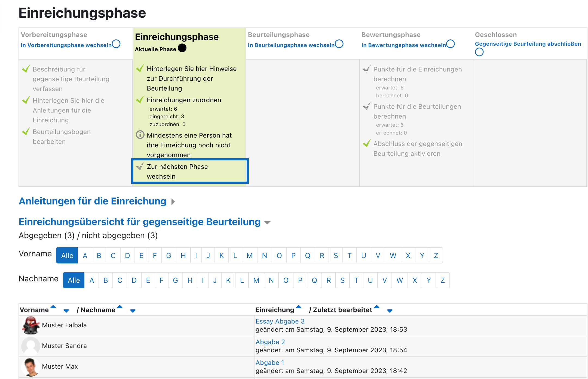Select Alle in the Nachname filter
Image resolution: width=588 pixels, height=379 pixels.
point(74,280)
